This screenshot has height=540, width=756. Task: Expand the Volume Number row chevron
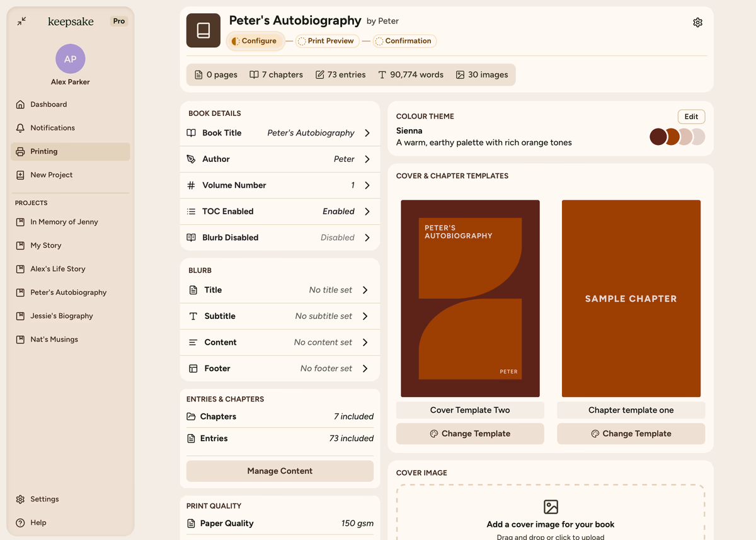367,185
